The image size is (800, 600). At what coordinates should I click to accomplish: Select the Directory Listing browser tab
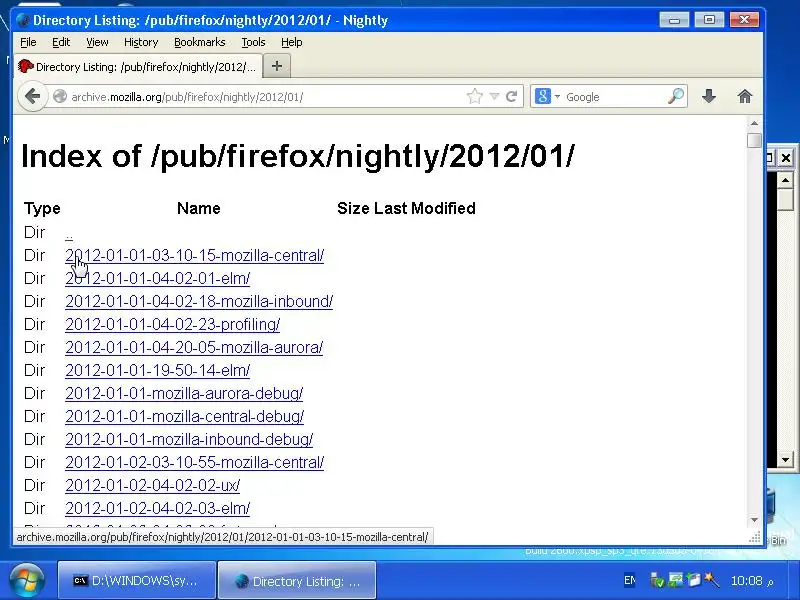pyautogui.click(x=138, y=67)
